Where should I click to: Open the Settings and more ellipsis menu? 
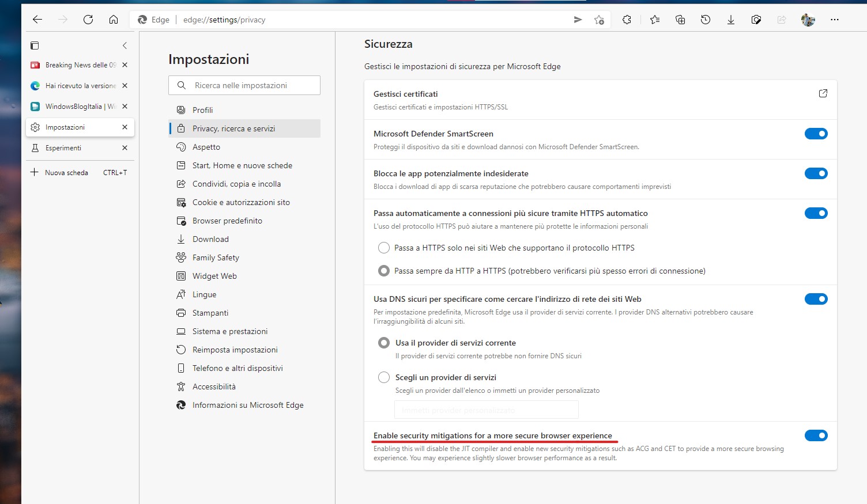point(835,20)
